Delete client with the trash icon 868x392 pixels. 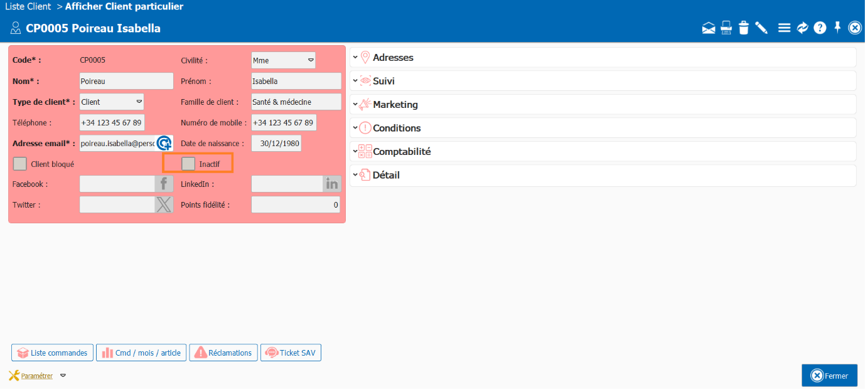point(744,28)
